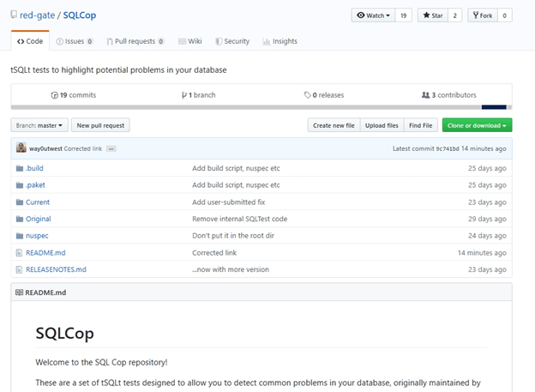Viewport: 535px width, 392px height.
Task: Open the Clone or download dropdown
Action: tap(477, 125)
